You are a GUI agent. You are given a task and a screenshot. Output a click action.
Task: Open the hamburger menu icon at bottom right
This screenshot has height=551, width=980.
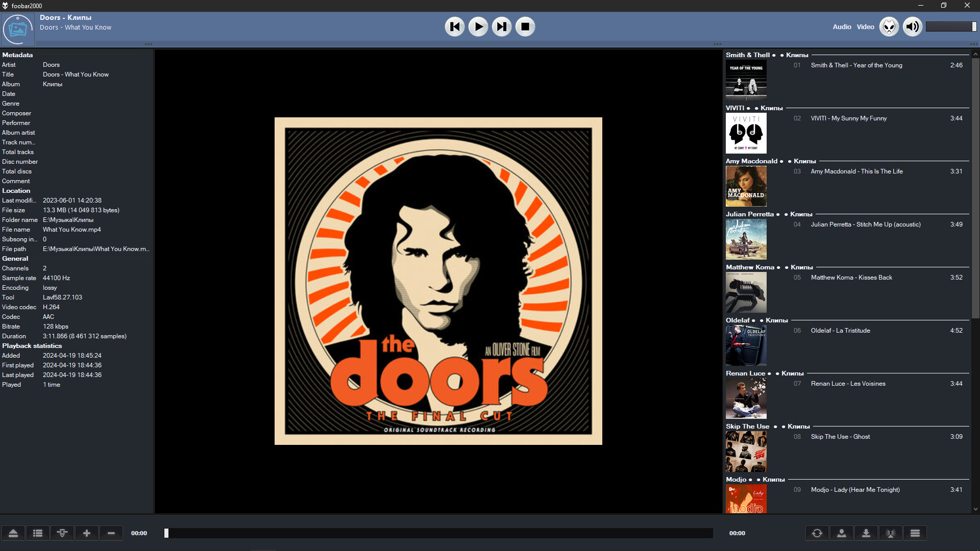(x=915, y=533)
